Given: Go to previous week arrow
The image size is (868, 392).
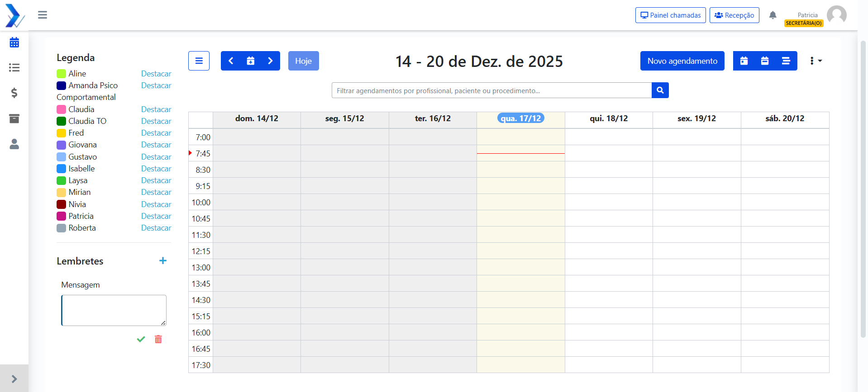Looking at the screenshot, I should (231, 61).
